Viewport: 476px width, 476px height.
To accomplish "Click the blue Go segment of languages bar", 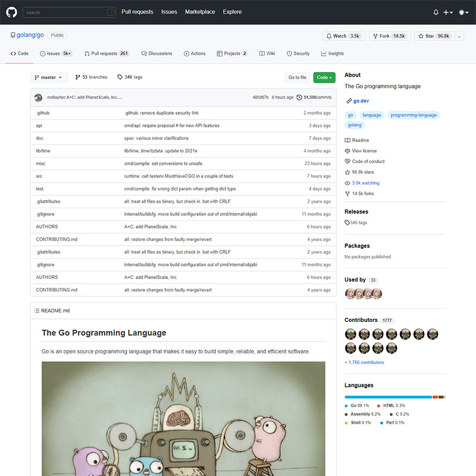I will (388, 397).
